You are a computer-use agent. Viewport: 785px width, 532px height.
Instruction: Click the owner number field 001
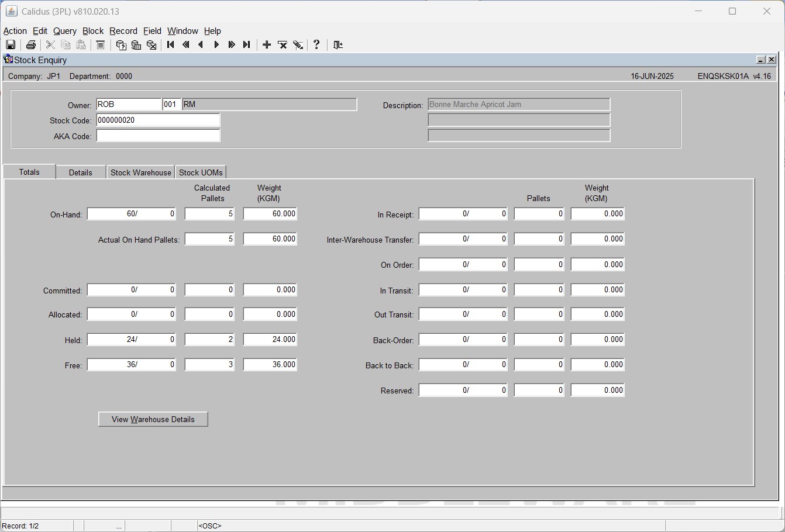[172, 105]
